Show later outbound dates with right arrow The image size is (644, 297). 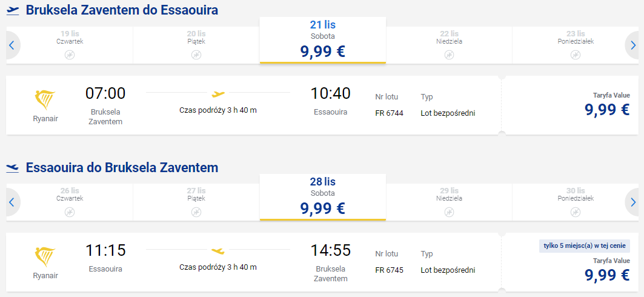pos(632,45)
